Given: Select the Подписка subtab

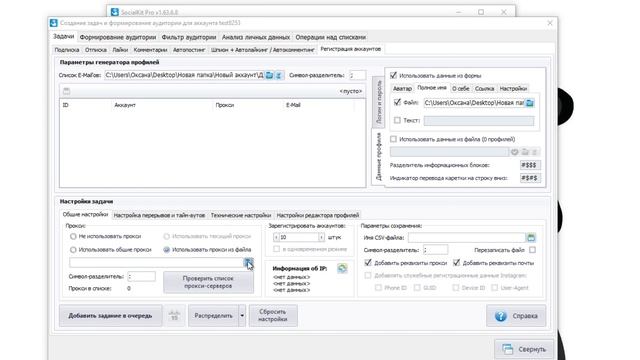Looking at the screenshot, I should point(67,50).
